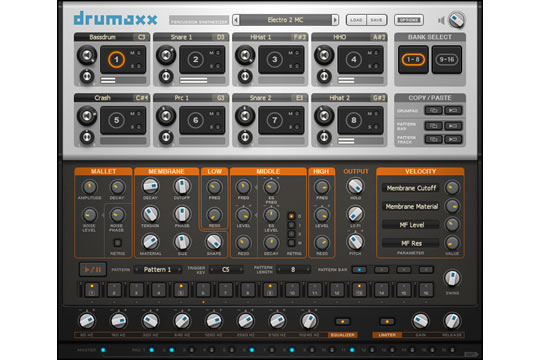This screenshot has width=540, height=360.
Task: Select drum pad 3 HiHat 1
Action: tap(274, 60)
